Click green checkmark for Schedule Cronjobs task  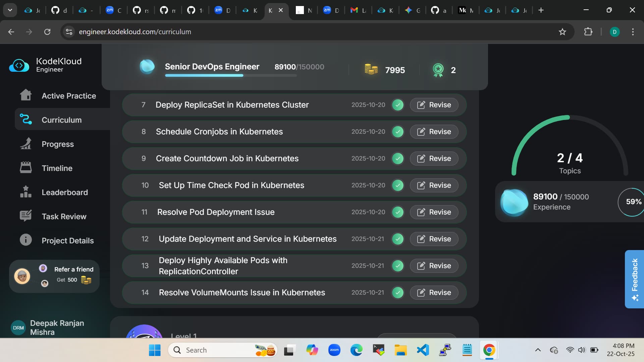tap(398, 132)
